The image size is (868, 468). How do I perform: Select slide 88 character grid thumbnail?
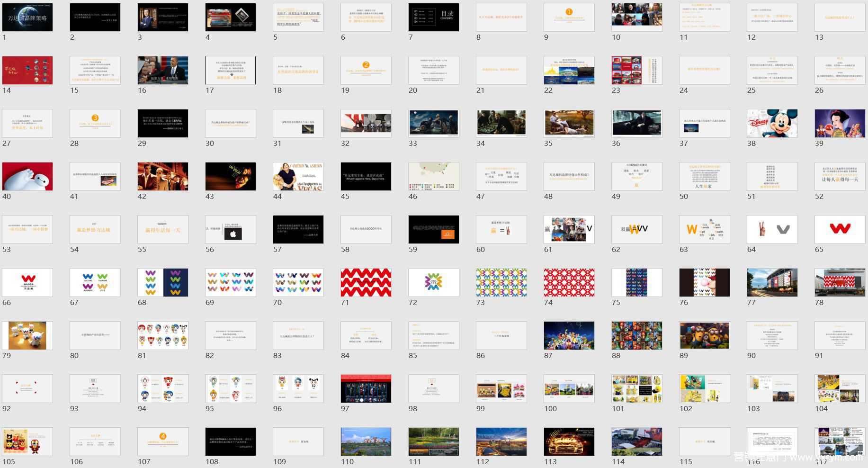click(637, 336)
